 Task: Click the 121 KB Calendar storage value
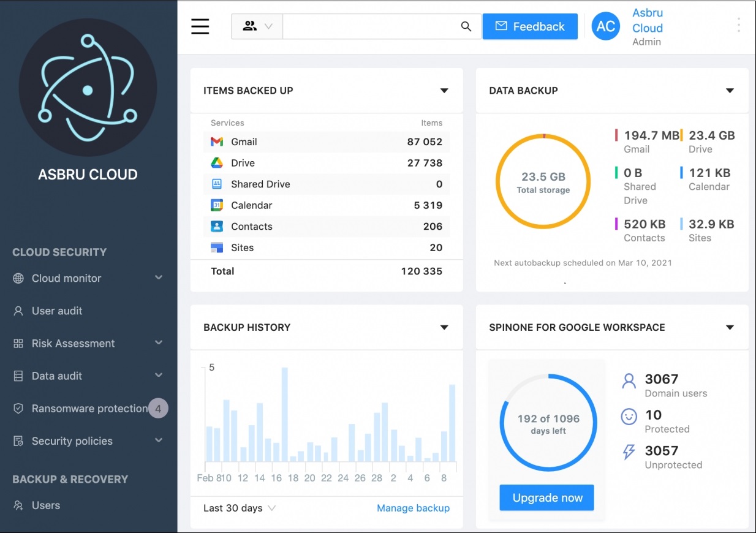[x=709, y=173]
